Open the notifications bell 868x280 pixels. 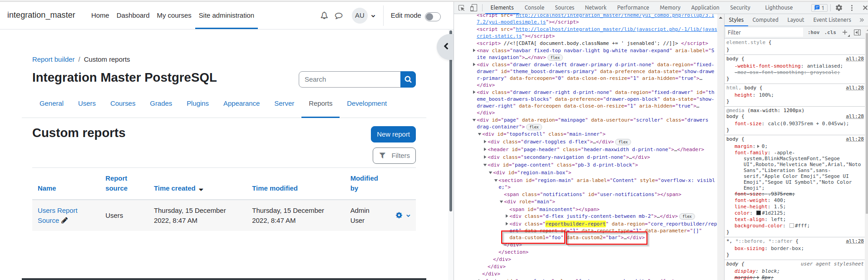click(x=324, y=15)
